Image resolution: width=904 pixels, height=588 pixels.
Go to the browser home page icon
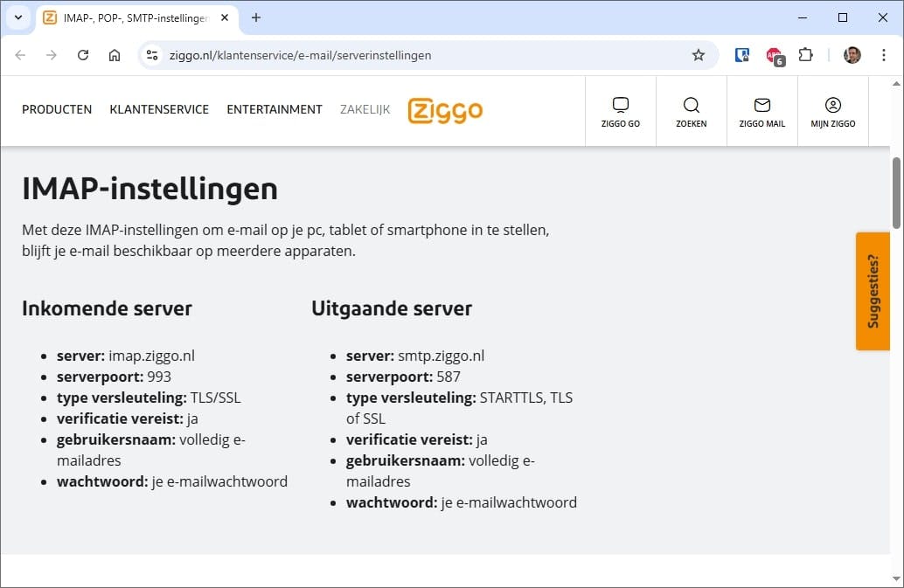(115, 54)
